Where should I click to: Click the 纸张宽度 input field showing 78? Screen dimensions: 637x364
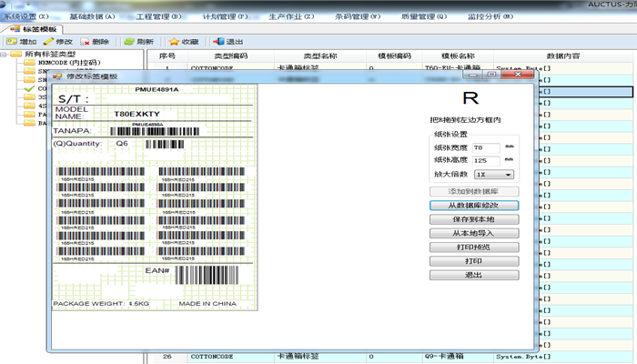pos(486,147)
